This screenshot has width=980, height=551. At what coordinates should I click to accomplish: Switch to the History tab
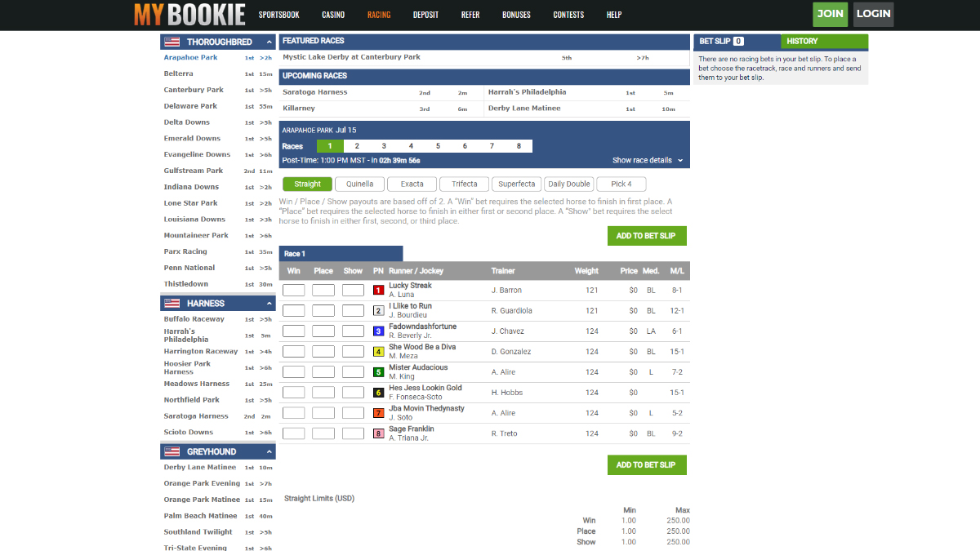click(x=824, y=42)
